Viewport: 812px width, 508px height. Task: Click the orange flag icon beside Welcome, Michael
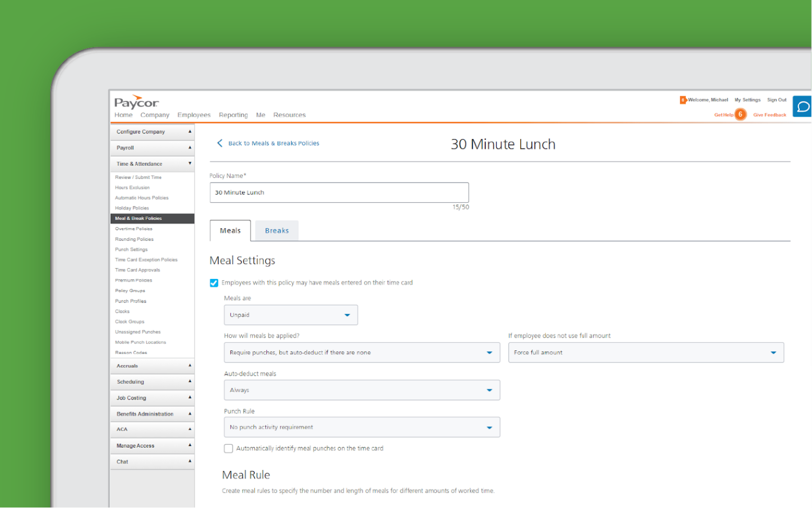pyautogui.click(x=683, y=99)
